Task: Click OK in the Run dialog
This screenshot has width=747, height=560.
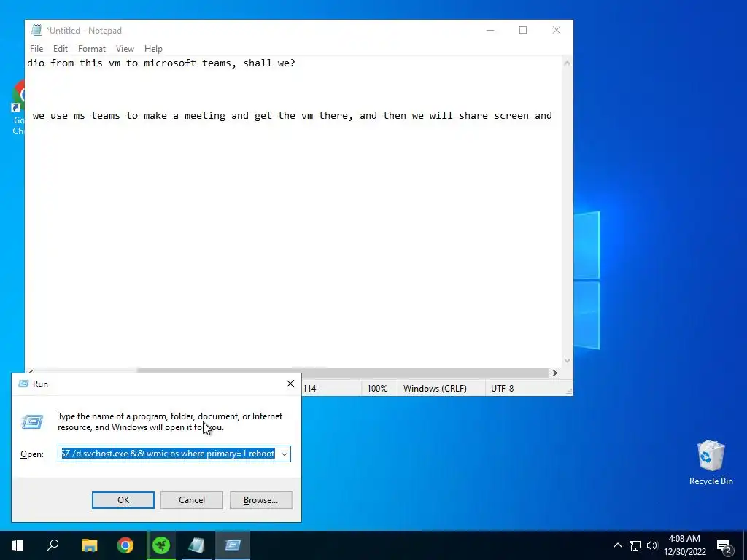Action: click(x=123, y=500)
